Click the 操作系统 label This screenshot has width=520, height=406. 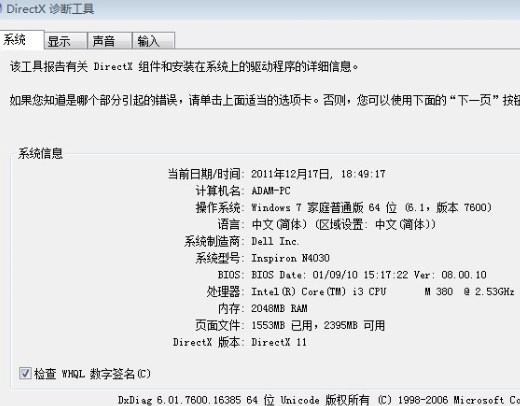[x=220, y=208]
